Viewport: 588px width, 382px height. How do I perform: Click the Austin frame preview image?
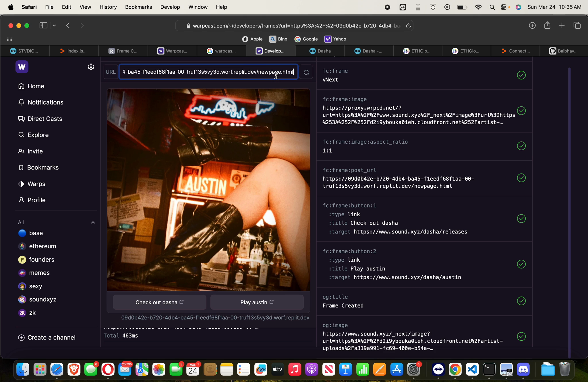click(208, 190)
